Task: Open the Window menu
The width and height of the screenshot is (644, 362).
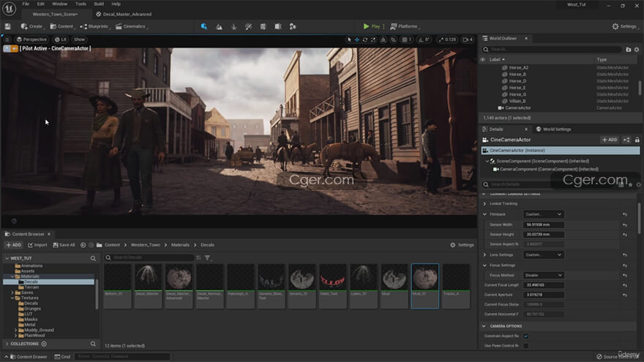Action: (59, 4)
